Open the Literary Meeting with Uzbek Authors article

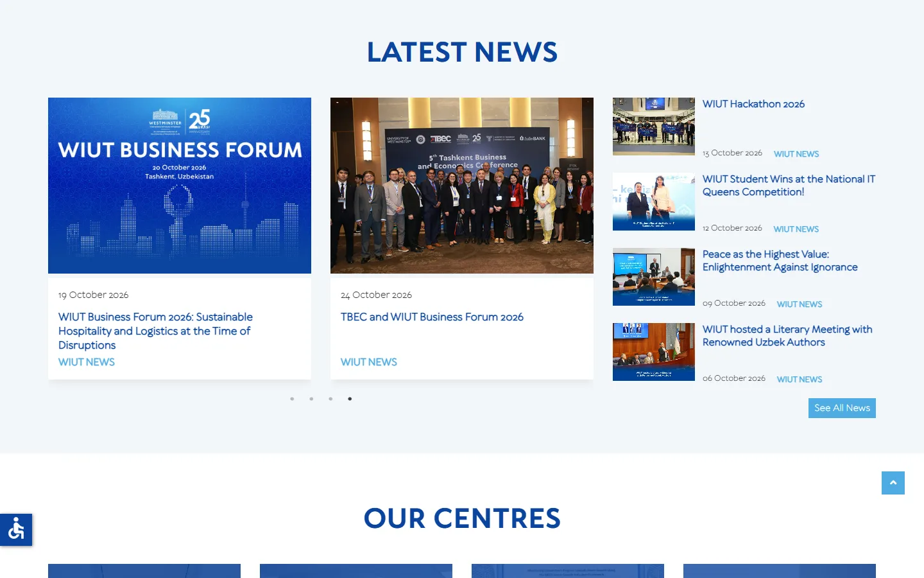tap(787, 336)
